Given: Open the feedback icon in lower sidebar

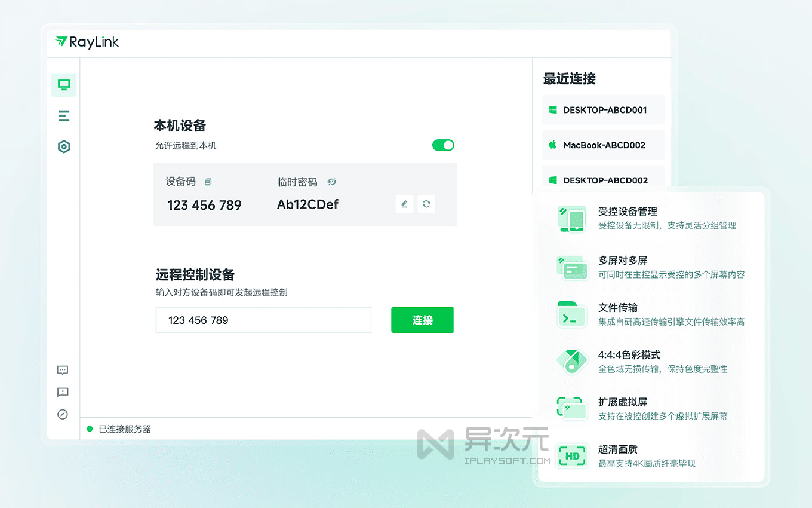Looking at the screenshot, I should 63,392.
